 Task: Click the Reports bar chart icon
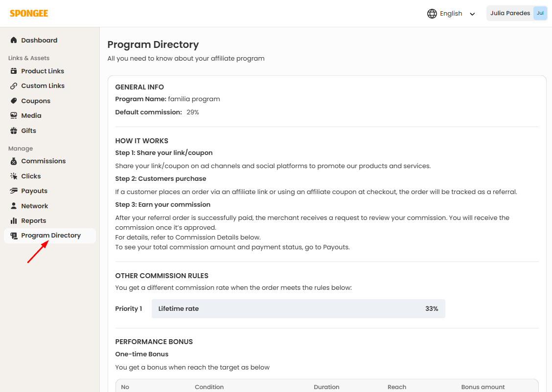point(14,221)
